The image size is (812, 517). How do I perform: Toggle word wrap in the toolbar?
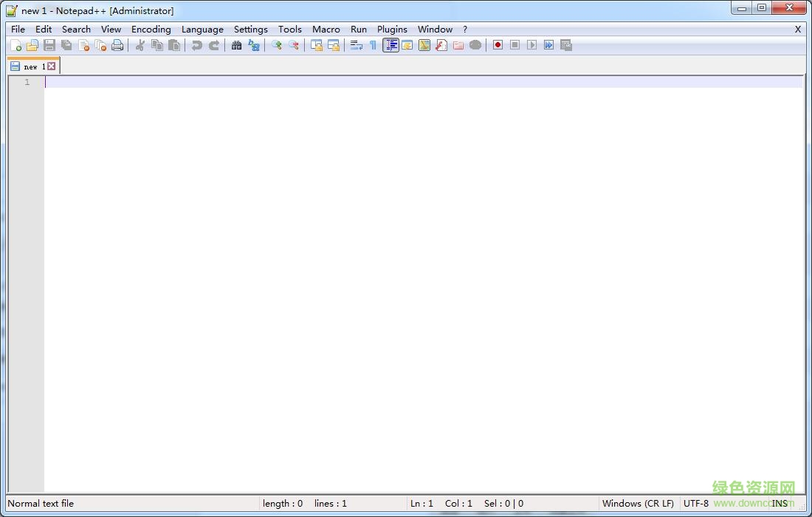[356, 45]
